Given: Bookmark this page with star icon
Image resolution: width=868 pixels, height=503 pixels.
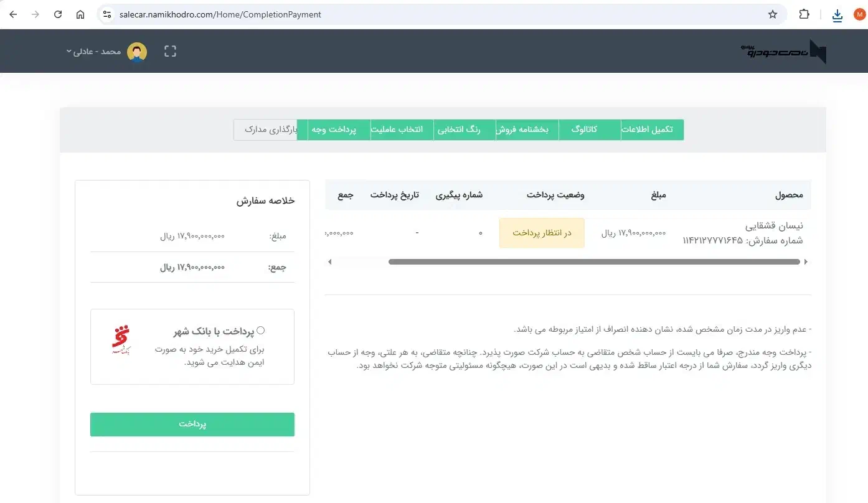Looking at the screenshot, I should pos(773,14).
